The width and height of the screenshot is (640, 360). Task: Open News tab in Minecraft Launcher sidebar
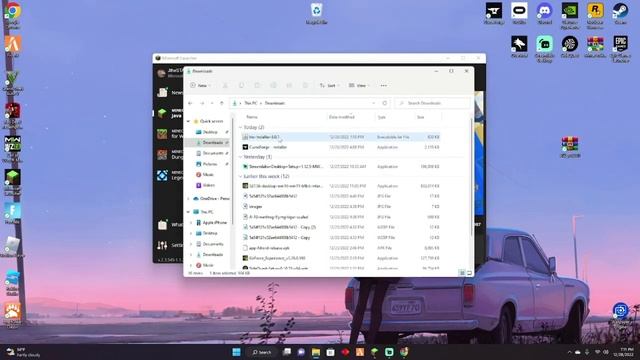tap(170, 93)
